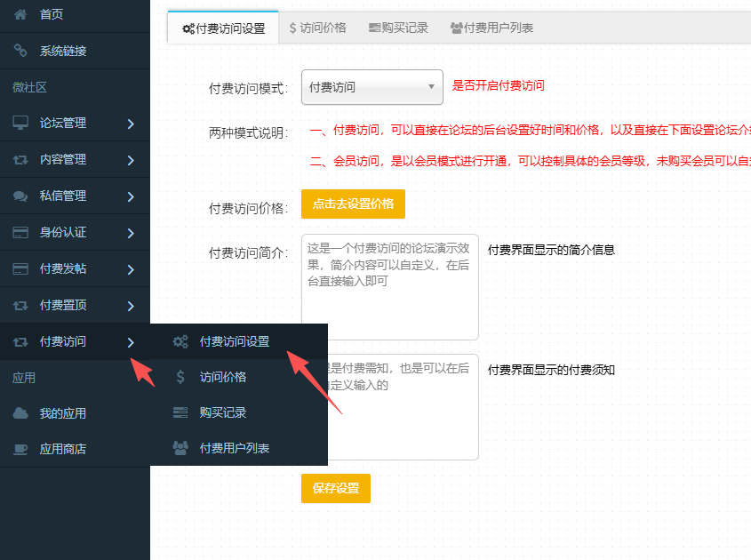
Task: Click the dollar icon beside 访问价格 in submenu
Action: pos(180,377)
